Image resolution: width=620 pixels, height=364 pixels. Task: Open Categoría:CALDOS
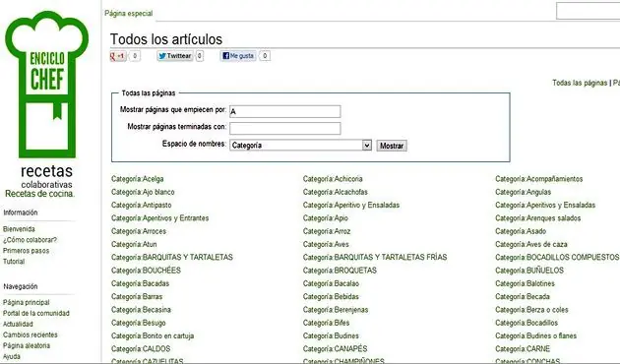tap(141, 349)
